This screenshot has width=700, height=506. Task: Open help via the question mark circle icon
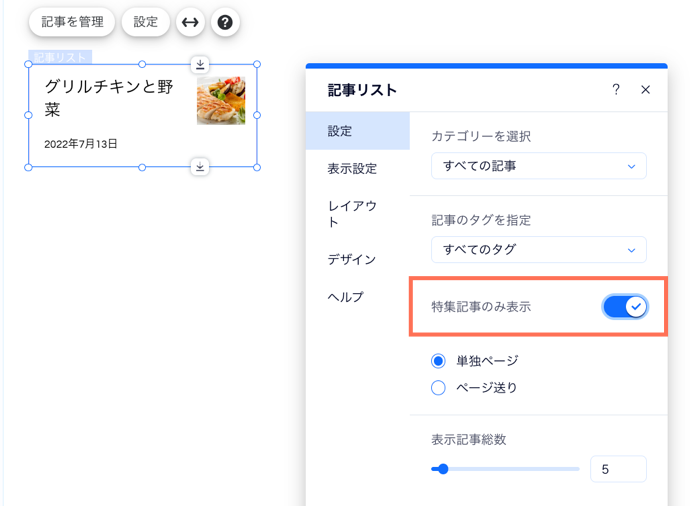(x=225, y=22)
